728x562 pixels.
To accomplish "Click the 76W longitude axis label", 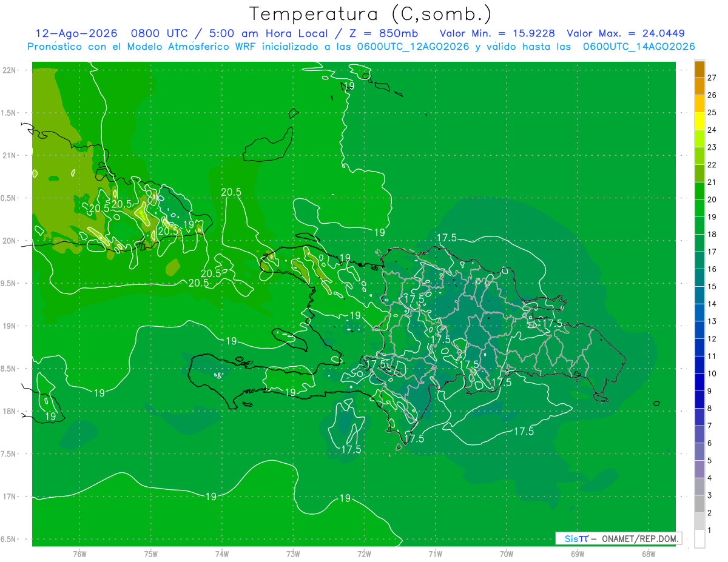I will (79, 554).
